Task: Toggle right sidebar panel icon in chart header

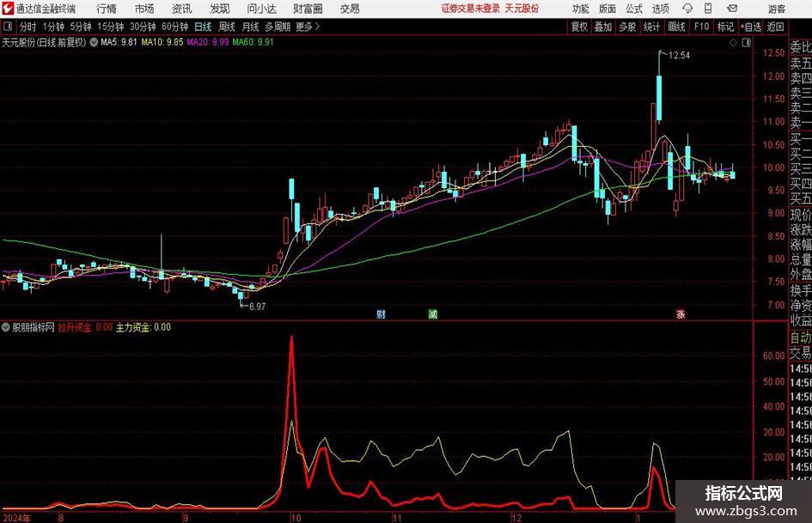Action: (x=746, y=43)
